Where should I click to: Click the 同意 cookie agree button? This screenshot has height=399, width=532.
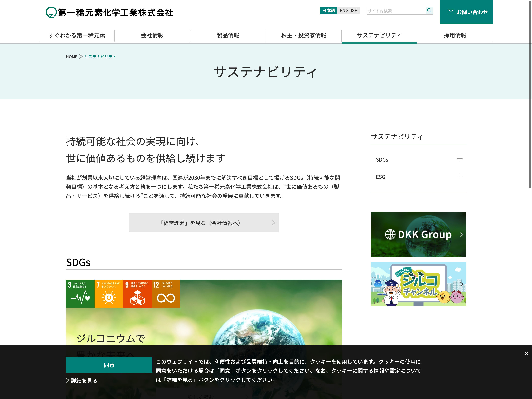[x=109, y=365]
